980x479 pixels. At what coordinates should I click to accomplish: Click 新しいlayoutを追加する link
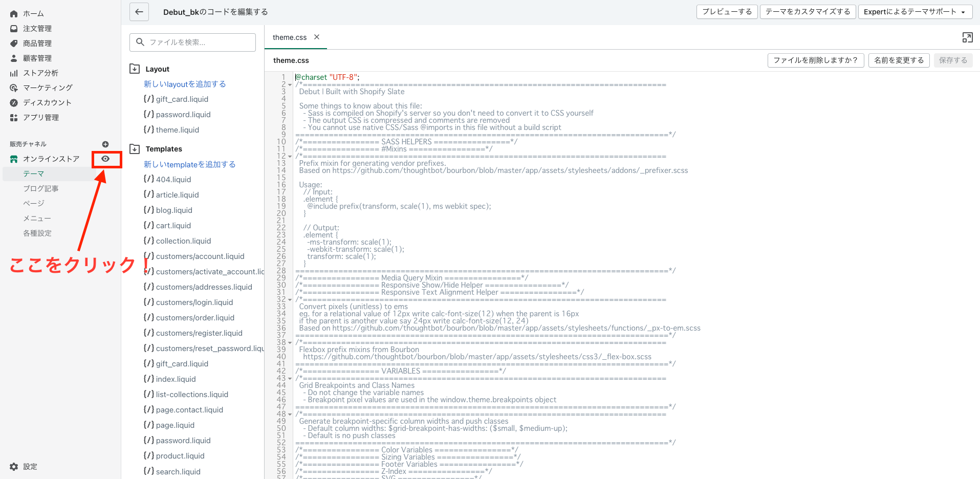click(185, 84)
